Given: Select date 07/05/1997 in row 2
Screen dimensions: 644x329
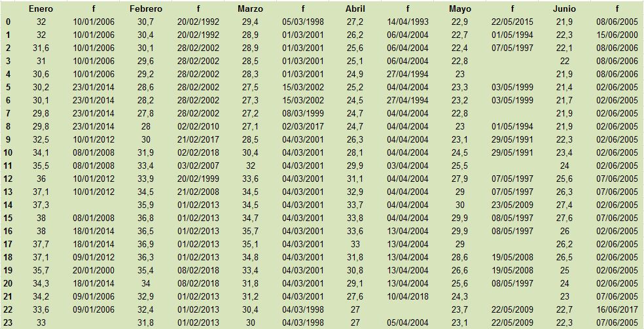Looking at the screenshot, I should click(x=512, y=48).
